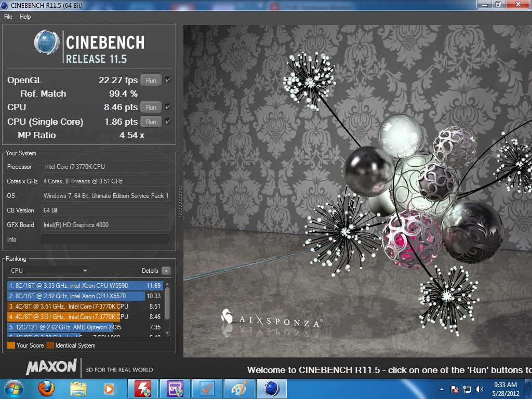This screenshot has height=399, width=532.
Task: Click the CINEBENCH taskbar button
Action: click(271, 389)
